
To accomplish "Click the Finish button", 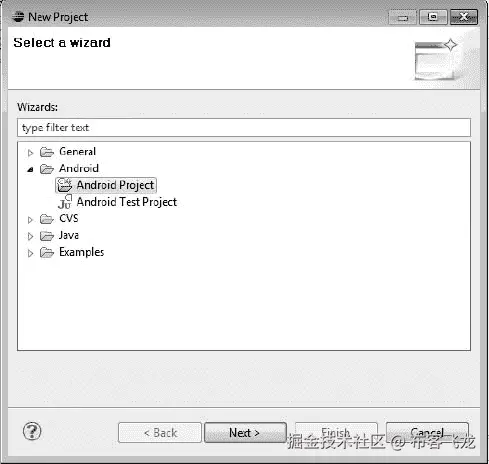I will 336,433.
